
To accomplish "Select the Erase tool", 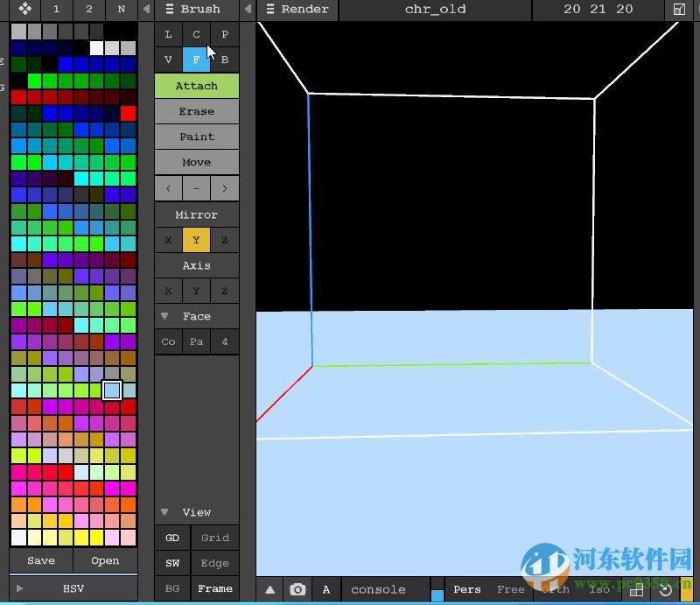I will pyautogui.click(x=196, y=111).
